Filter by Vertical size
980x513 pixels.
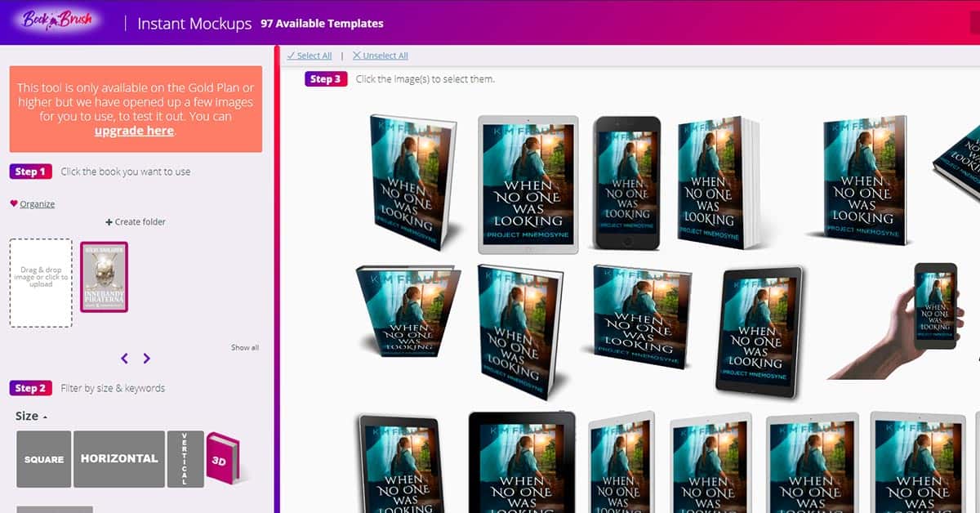click(185, 459)
